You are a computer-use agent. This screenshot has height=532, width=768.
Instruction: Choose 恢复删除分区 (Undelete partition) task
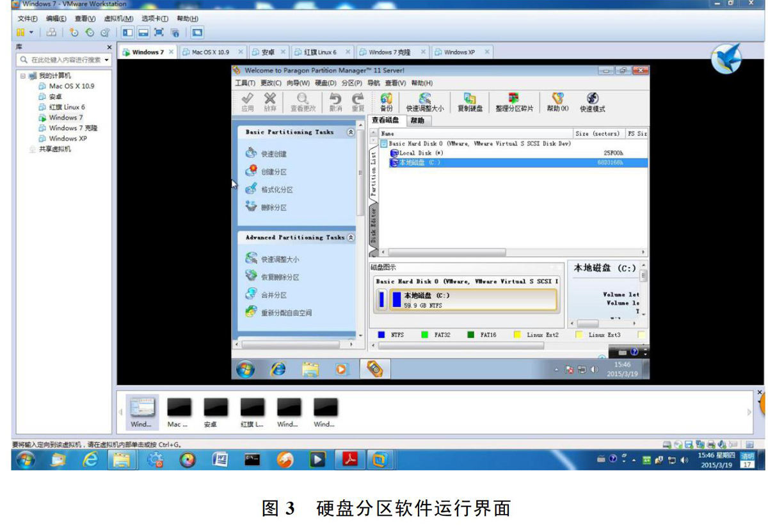pyautogui.click(x=272, y=277)
